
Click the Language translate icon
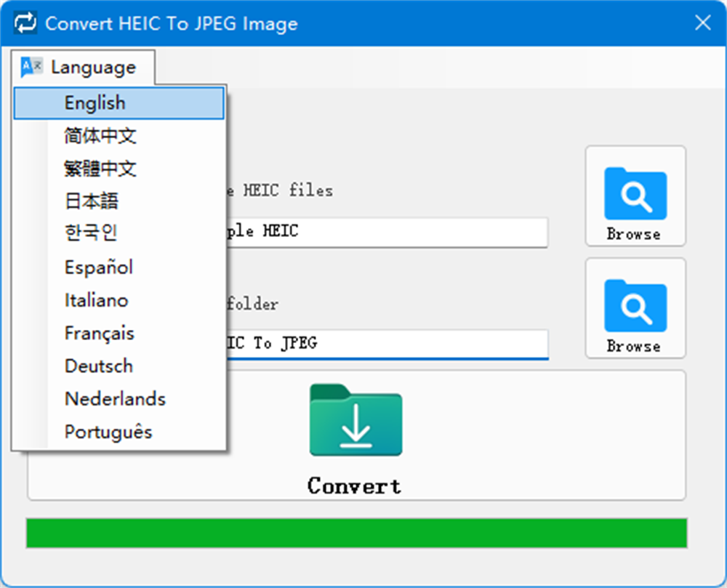coord(32,67)
